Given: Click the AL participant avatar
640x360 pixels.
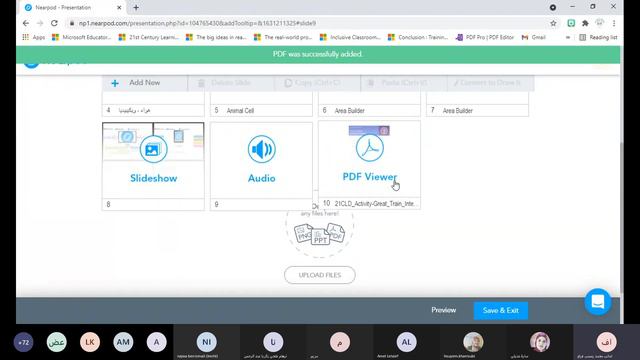Looking at the screenshot, I should click(407, 342).
